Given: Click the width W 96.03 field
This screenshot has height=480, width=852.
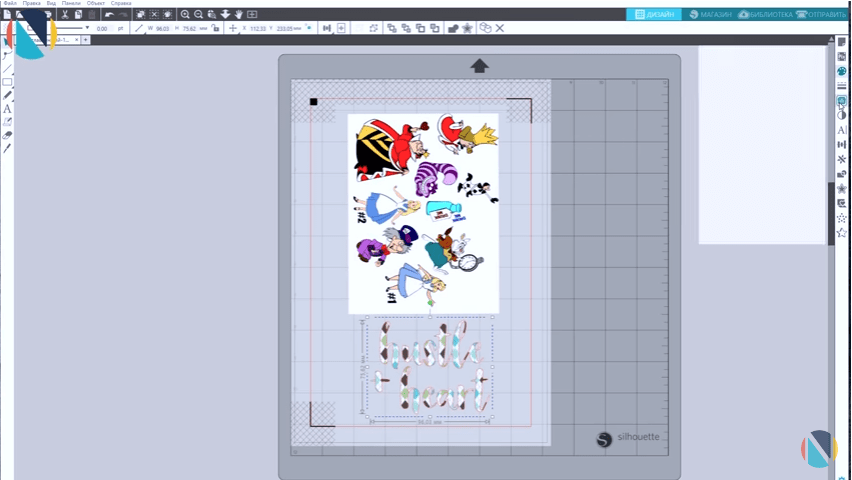Looking at the screenshot, I should 162,28.
